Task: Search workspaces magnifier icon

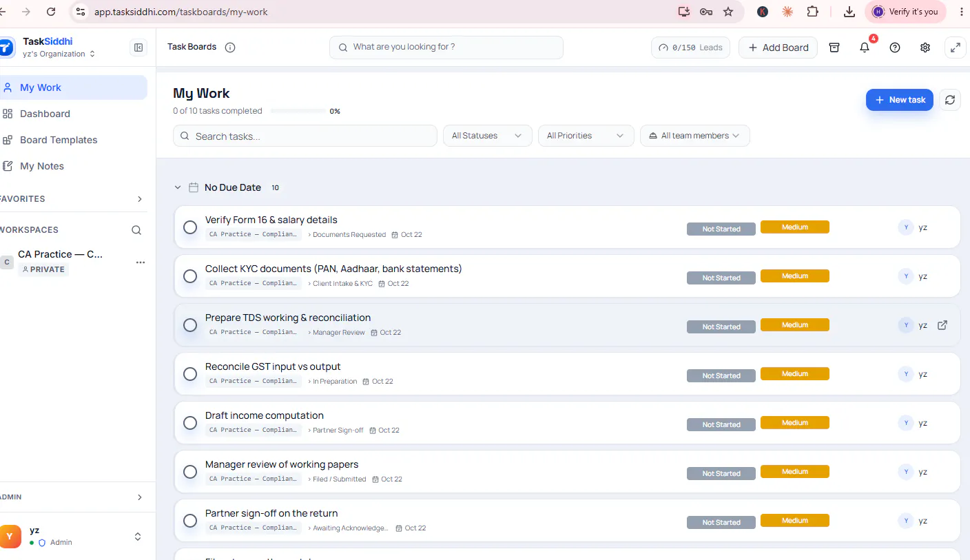Action: pyautogui.click(x=136, y=230)
